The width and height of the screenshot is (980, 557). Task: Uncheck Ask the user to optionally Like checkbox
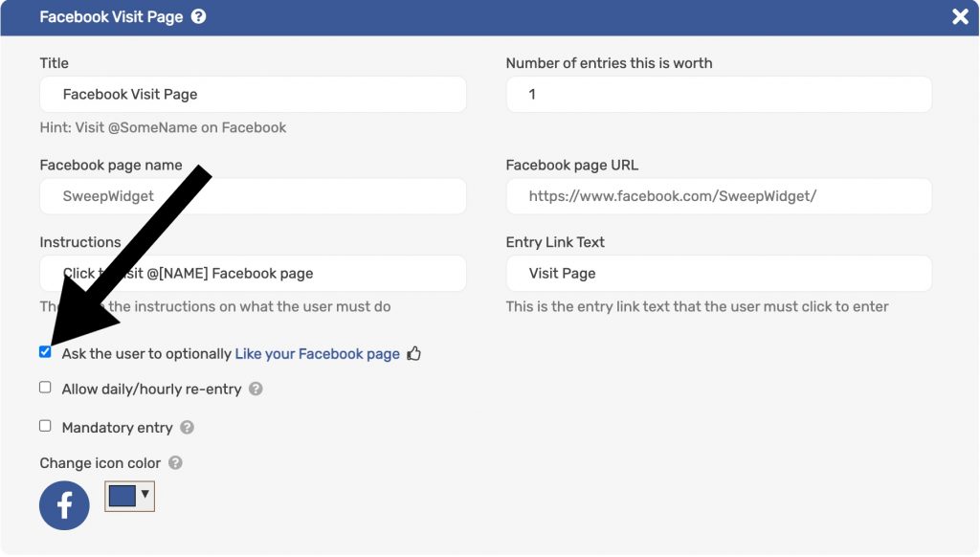[45, 352]
